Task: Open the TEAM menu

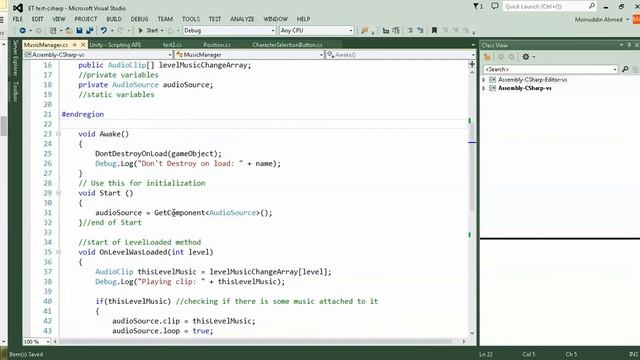Action: [x=165, y=19]
